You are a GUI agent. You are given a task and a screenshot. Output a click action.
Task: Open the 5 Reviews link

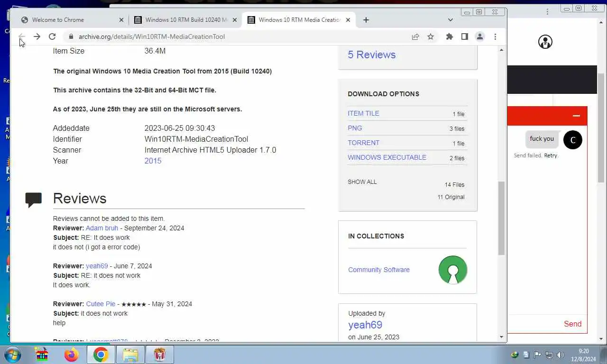tap(372, 55)
